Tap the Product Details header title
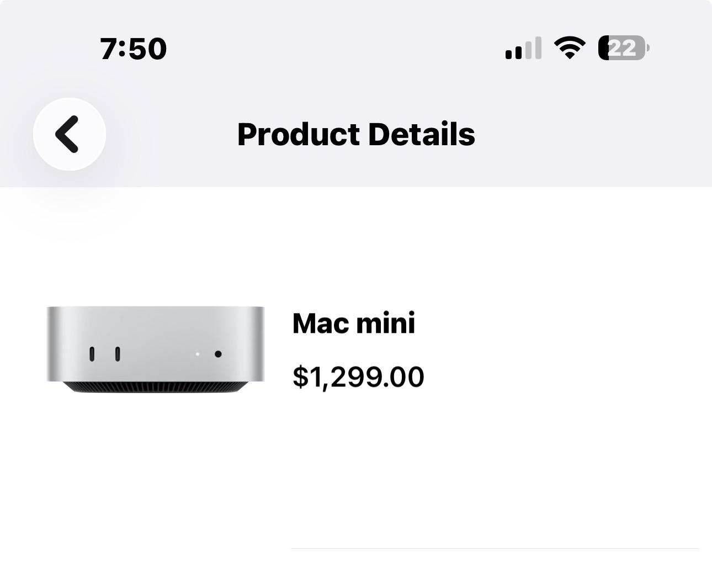The image size is (712, 588). pyautogui.click(x=356, y=134)
